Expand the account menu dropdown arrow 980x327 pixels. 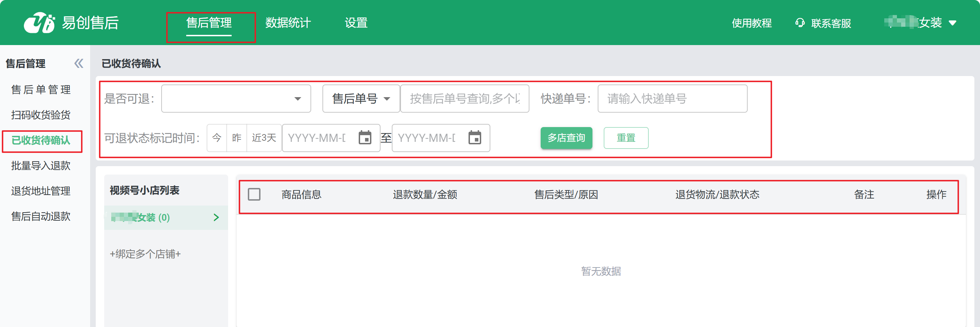click(952, 23)
